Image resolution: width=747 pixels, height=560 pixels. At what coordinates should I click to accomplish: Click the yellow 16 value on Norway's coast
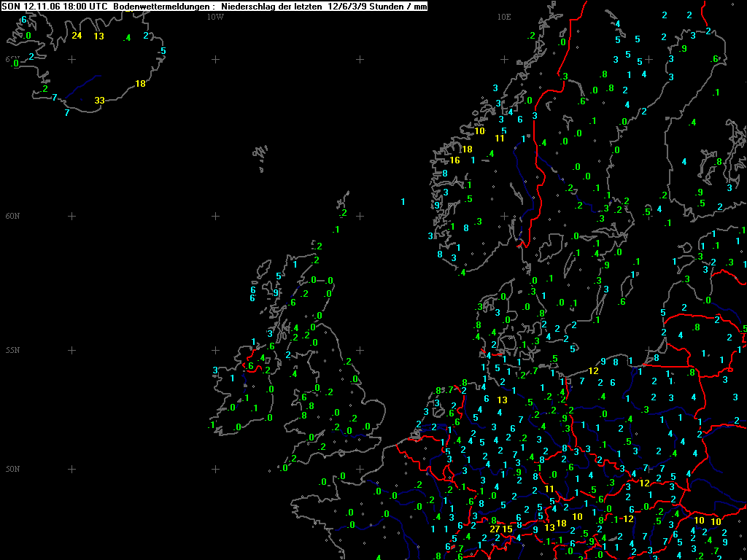pyautogui.click(x=455, y=160)
